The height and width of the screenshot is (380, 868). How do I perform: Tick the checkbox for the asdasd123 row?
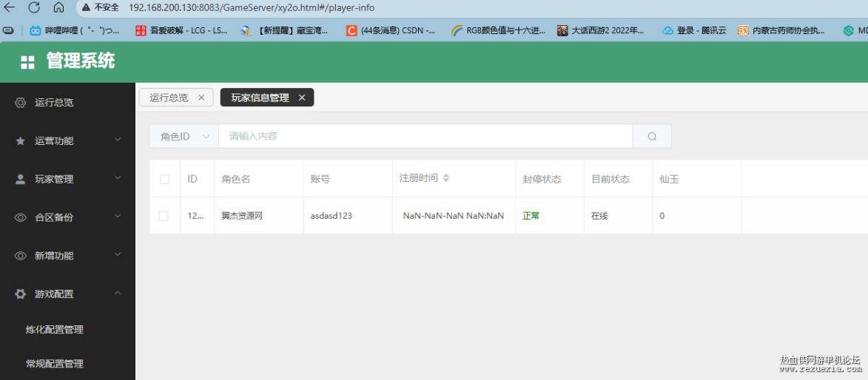(164, 216)
